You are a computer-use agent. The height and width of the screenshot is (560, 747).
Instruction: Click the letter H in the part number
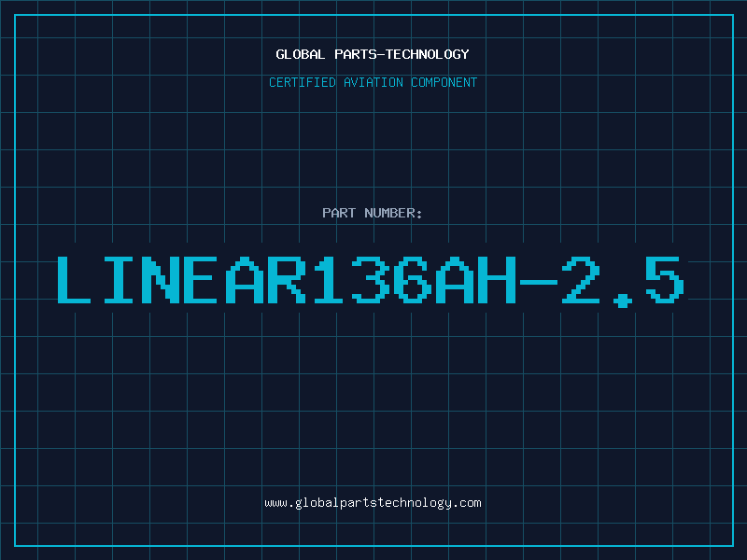(497, 280)
